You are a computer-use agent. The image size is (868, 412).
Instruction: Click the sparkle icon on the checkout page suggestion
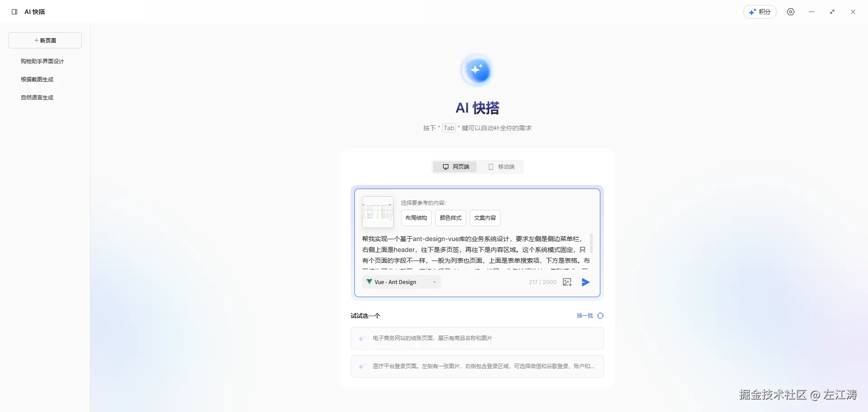(362, 338)
